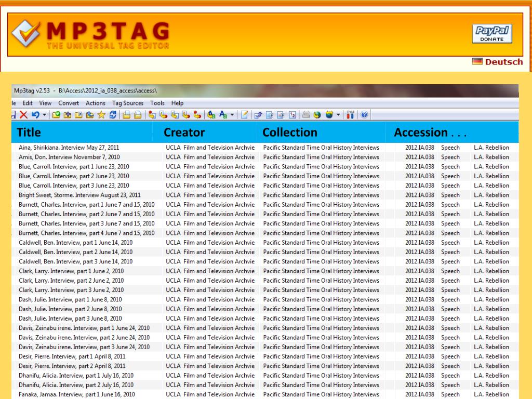Open the View menu
532x399 pixels.
point(45,103)
